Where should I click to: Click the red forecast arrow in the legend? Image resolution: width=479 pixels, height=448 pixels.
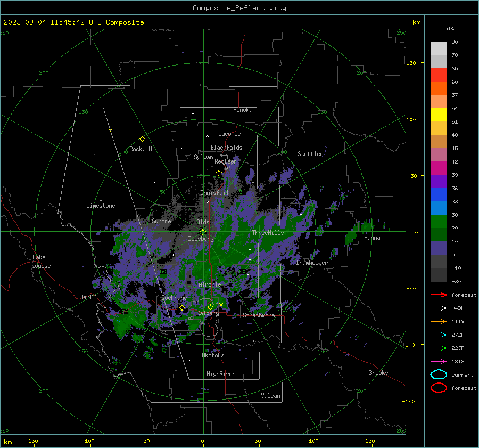439,295
